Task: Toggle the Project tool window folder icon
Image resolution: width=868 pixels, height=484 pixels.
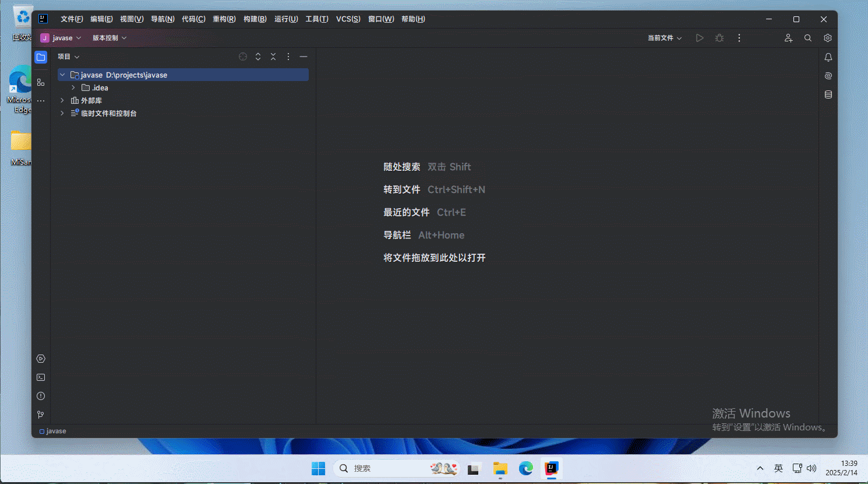Action: tap(41, 57)
